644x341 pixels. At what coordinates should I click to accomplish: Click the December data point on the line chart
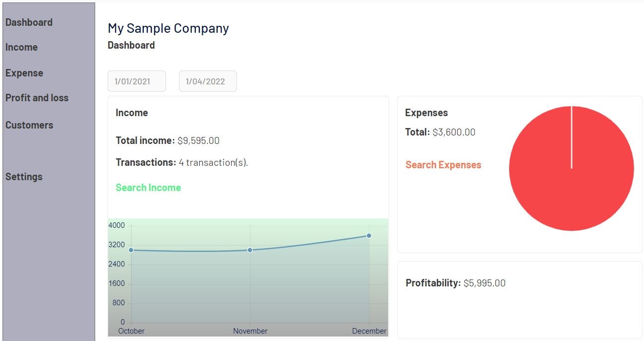(x=369, y=236)
